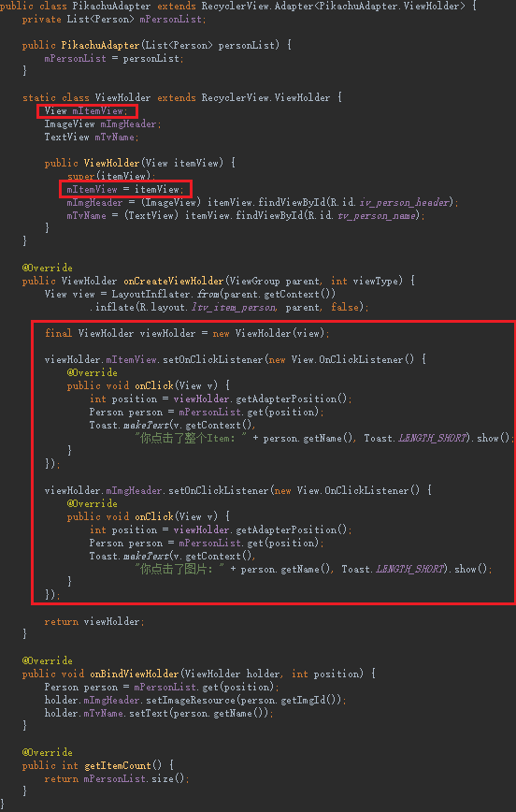Click the 'getItemCount' method name
This screenshot has width=516, height=812.
tap(117, 765)
